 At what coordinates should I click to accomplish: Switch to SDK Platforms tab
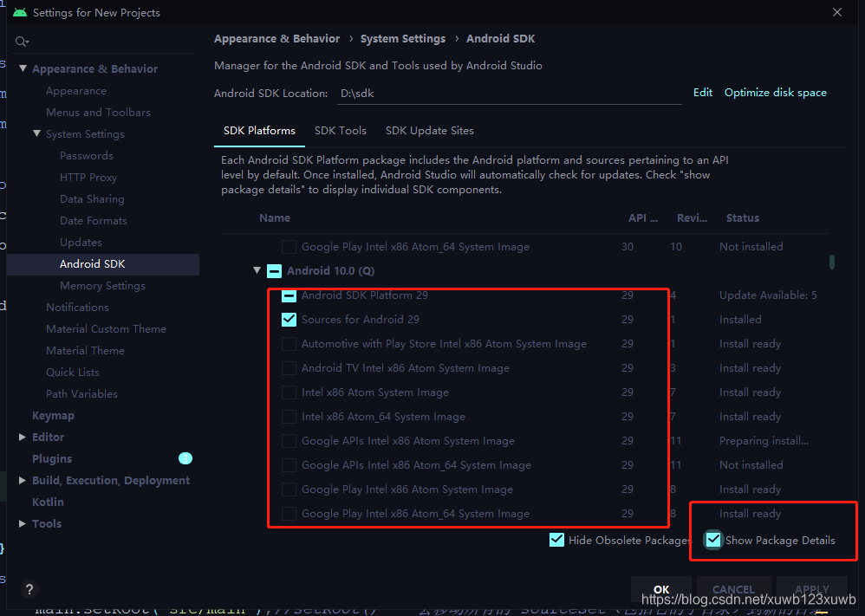pyautogui.click(x=259, y=131)
